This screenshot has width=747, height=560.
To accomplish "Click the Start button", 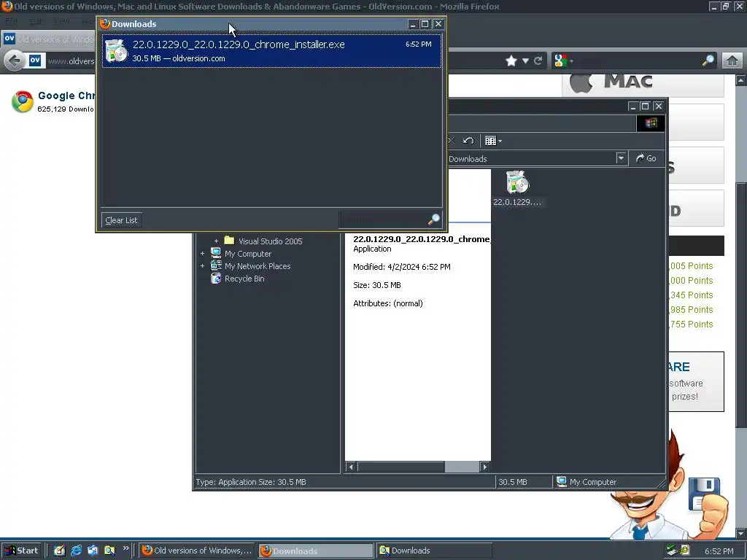I will point(21,551).
